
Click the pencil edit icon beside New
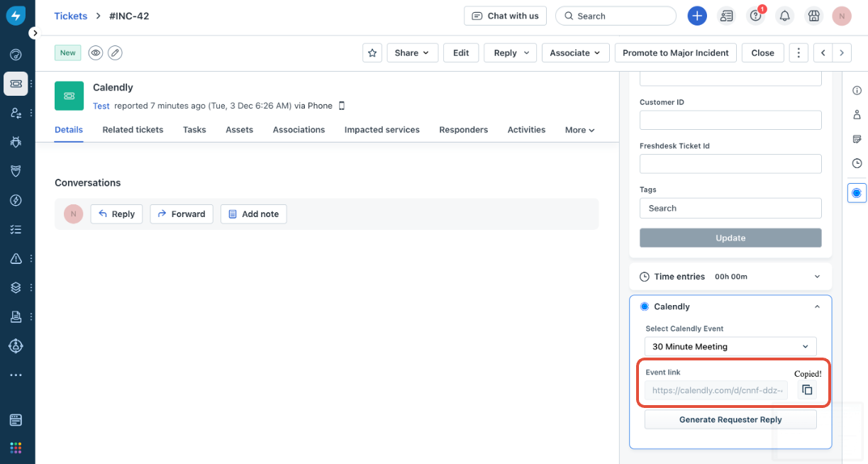(x=115, y=53)
